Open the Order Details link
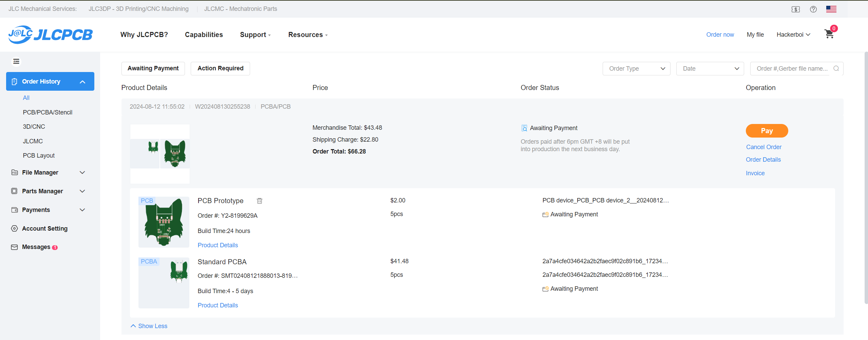868x340 pixels. [x=763, y=160]
